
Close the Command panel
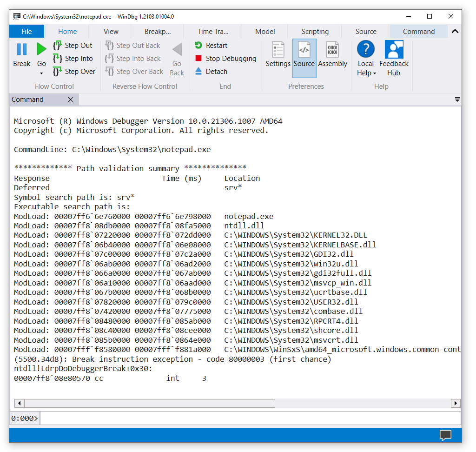pos(71,99)
